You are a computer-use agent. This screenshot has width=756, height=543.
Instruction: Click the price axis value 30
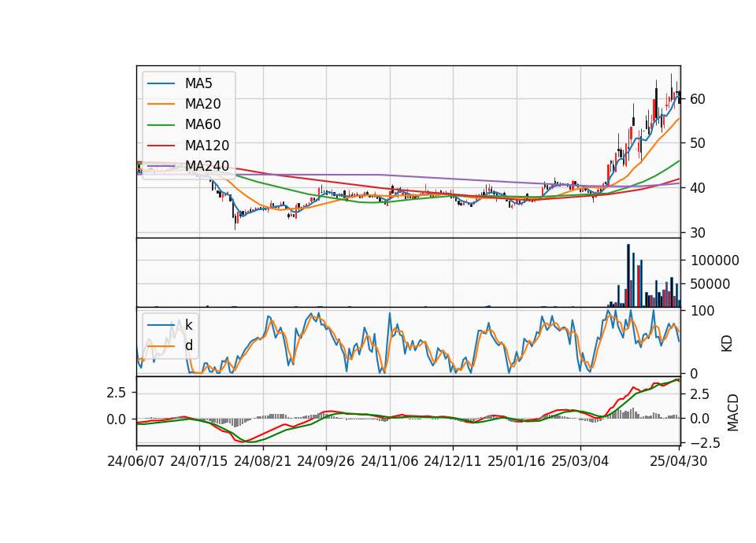(x=698, y=233)
